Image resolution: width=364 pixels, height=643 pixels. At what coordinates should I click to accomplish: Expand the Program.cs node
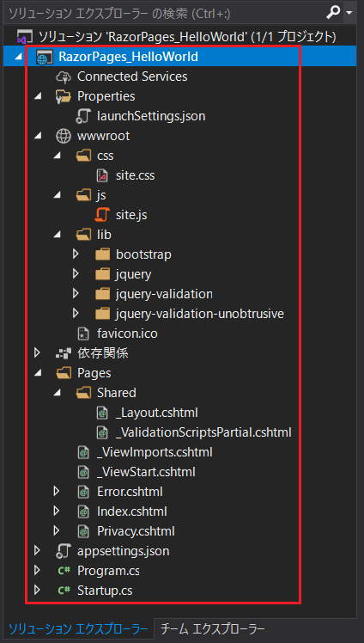pos(37,571)
